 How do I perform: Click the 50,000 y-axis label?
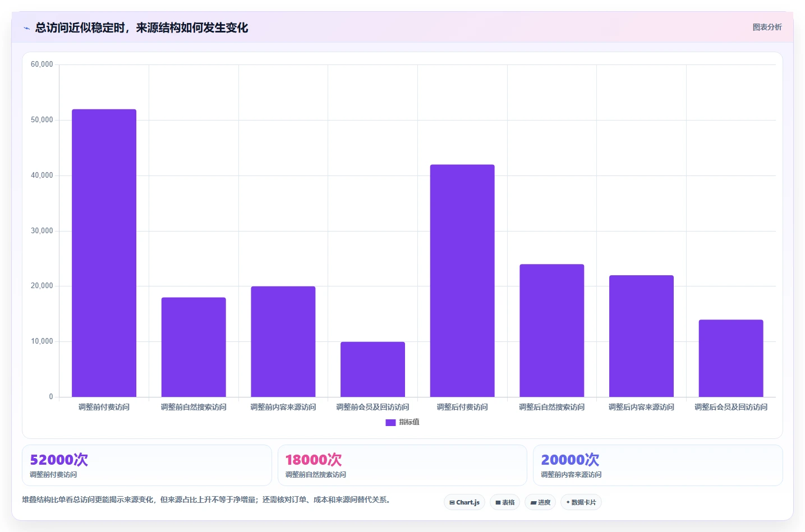(42, 120)
